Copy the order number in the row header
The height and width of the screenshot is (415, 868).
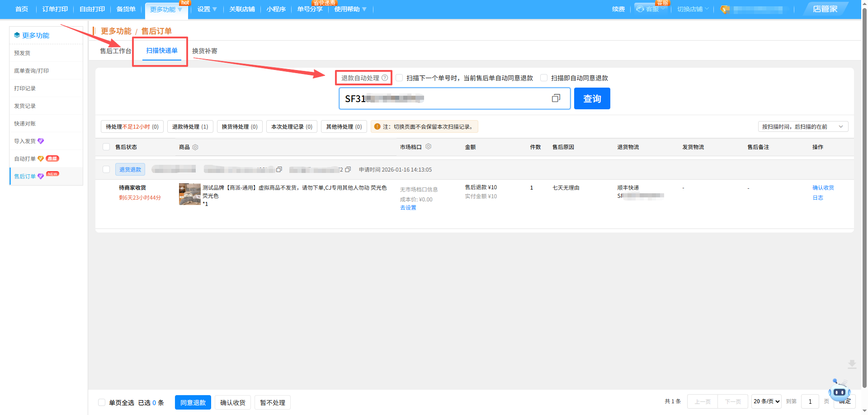279,169
